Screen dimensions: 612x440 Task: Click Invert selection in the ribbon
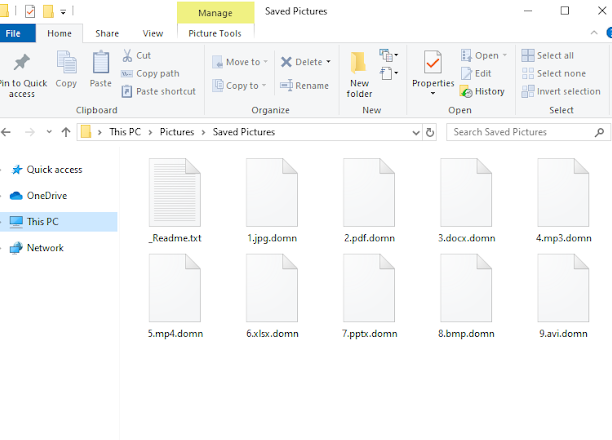tap(560, 91)
